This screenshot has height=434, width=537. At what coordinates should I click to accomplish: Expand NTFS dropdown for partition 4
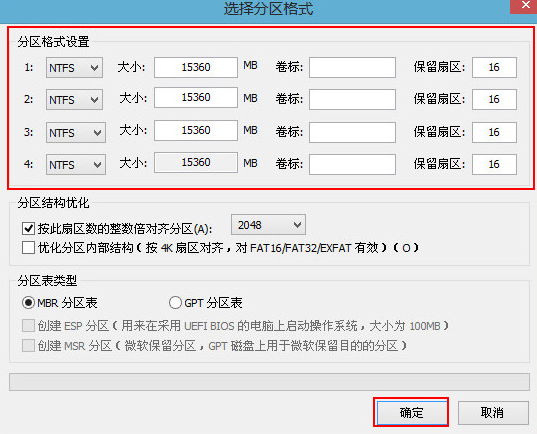[x=76, y=164]
